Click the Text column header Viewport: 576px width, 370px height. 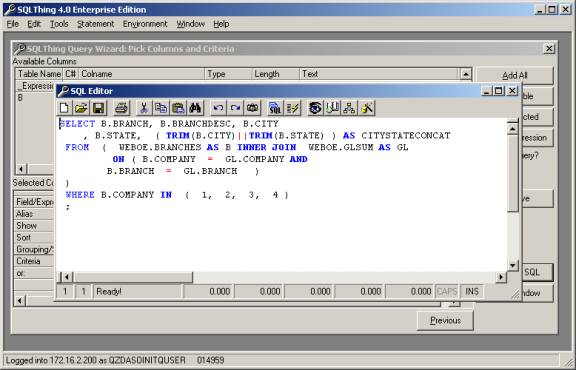tap(379, 74)
